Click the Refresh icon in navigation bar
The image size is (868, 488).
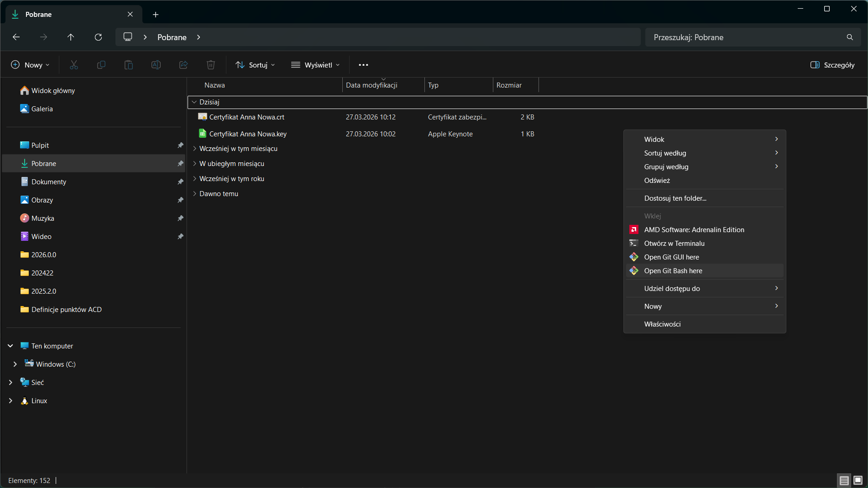pos(98,37)
